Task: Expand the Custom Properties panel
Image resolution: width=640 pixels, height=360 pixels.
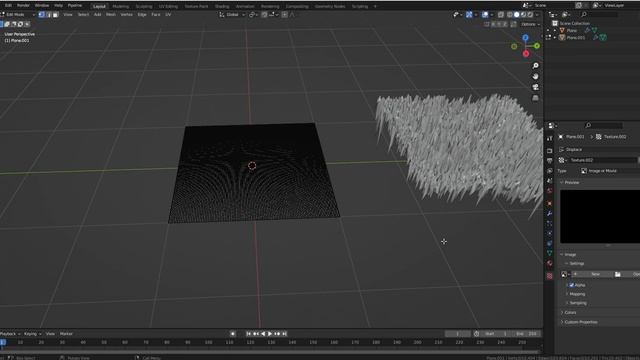Action: (x=579, y=322)
